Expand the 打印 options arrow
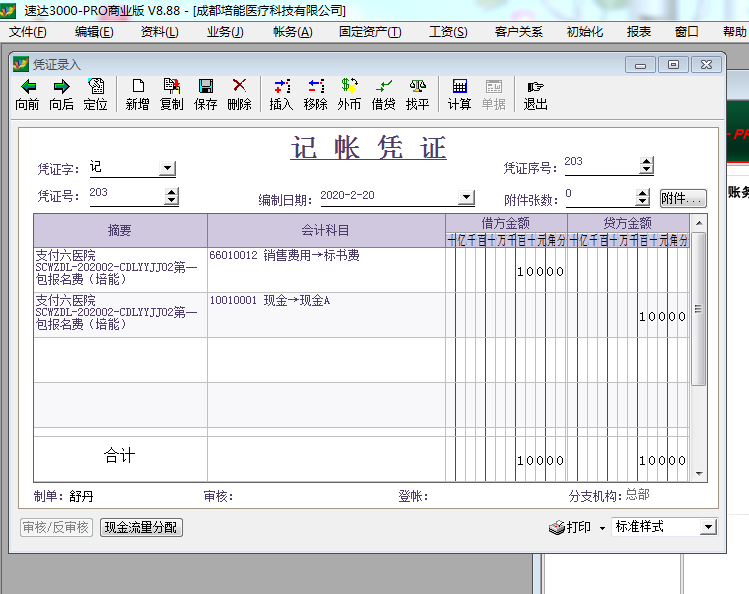Screen dimensions: 749x594 click(602, 528)
